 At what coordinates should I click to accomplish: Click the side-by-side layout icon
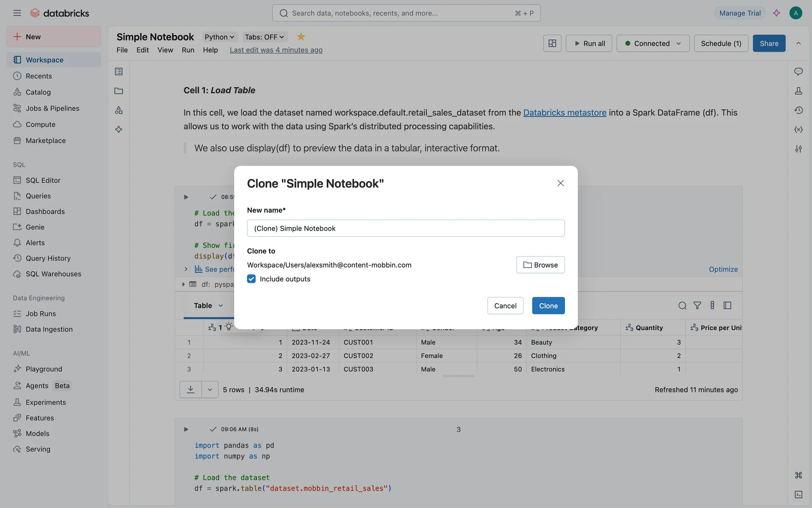click(x=552, y=43)
